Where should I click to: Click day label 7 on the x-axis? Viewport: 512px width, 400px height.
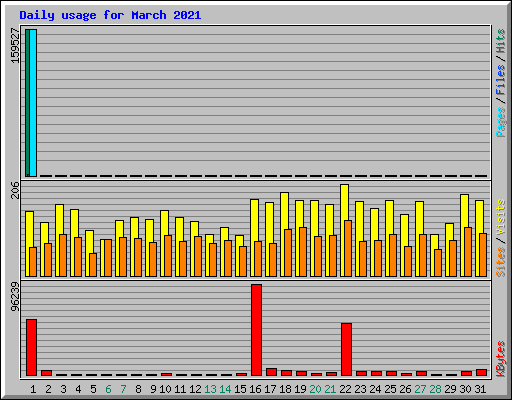(x=123, y=389)
